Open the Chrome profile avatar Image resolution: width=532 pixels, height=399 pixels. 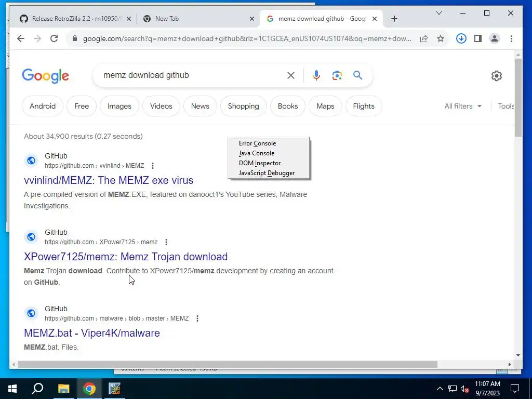point(495,38)
